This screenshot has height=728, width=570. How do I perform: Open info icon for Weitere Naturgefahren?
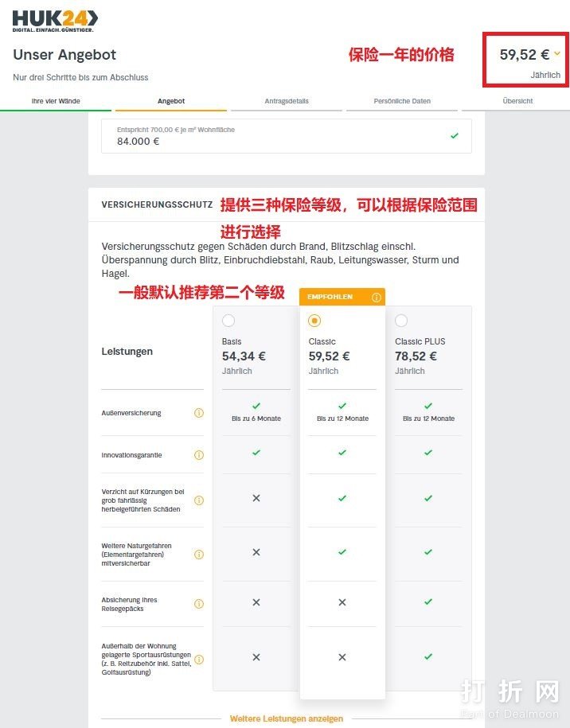click(x=199, y=555)
